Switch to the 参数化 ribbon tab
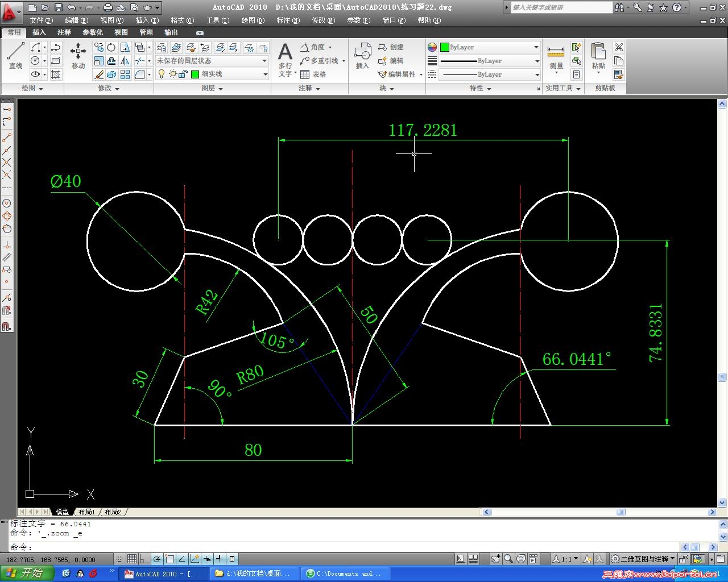The image size is (728, 582). [93, 32]
